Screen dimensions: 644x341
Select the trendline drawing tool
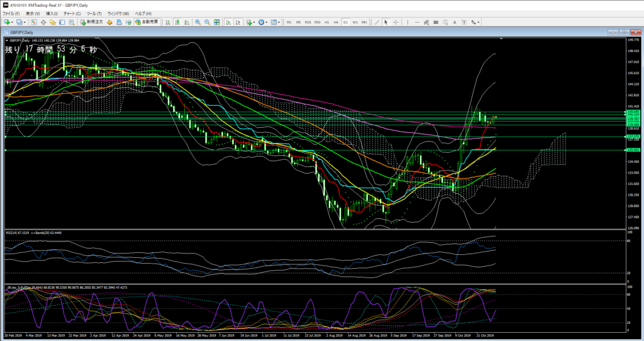tap(377, 22)
